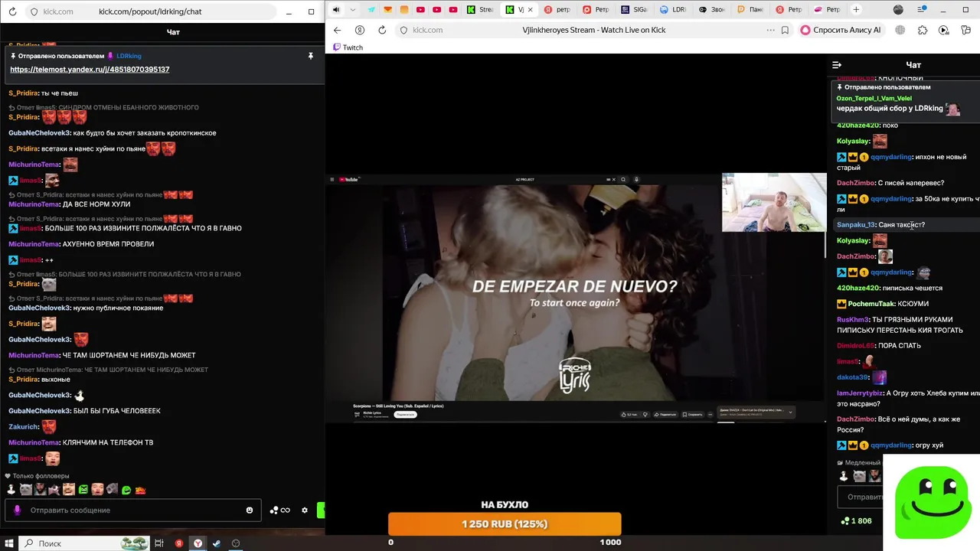Switch to Yandex Browser on the taskbar
Image resolution: width=980 pixels, height=551 pixels.
(x=198, y=543)
